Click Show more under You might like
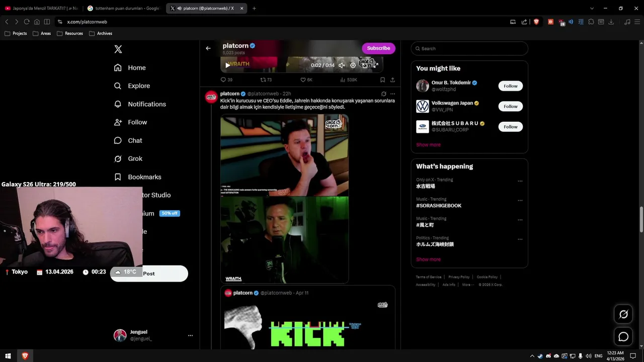This screenshot has width=644, height=362. coord(428,145)
